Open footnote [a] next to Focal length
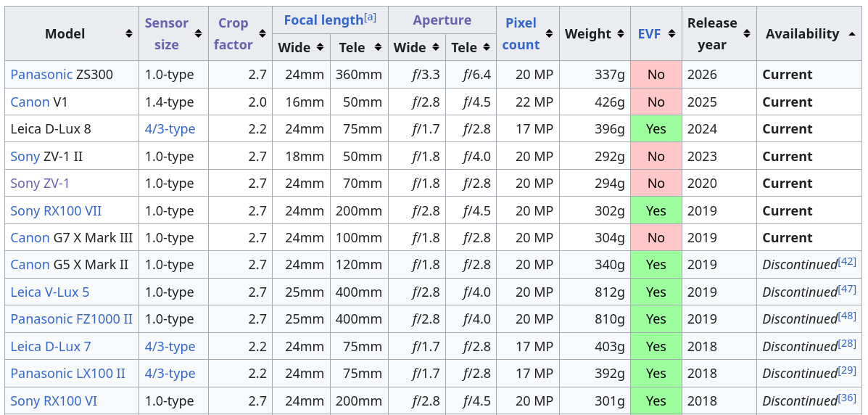The height and width of the screenshot is (415, 868). pos(370,17)
